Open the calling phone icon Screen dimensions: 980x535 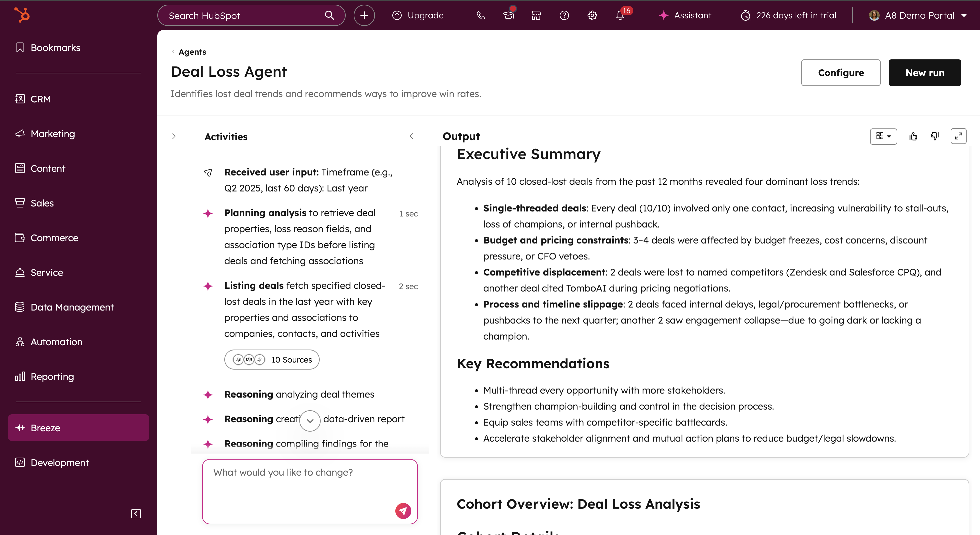pyautogui.click(x=480, y=15)
